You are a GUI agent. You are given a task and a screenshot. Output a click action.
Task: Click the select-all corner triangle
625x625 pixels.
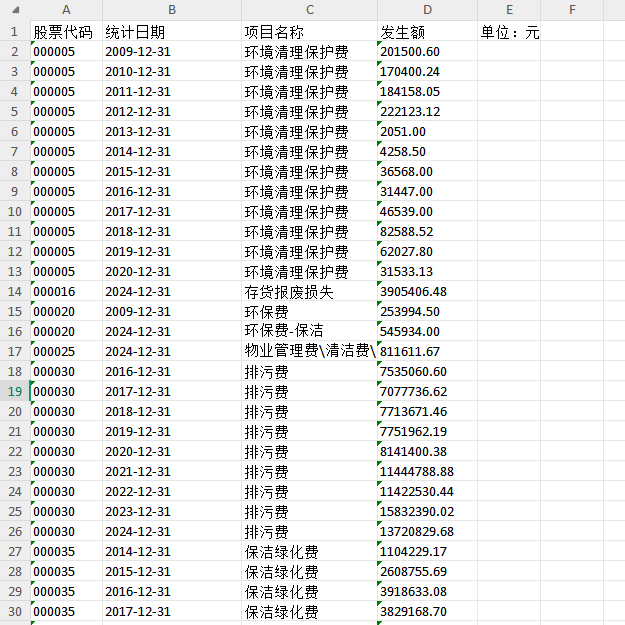point(15,10)
